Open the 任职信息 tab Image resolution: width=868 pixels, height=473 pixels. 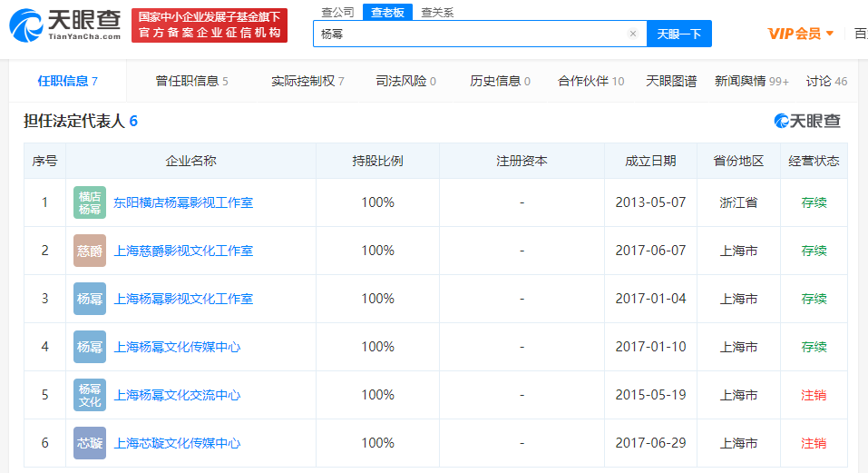tap(67, 81)
